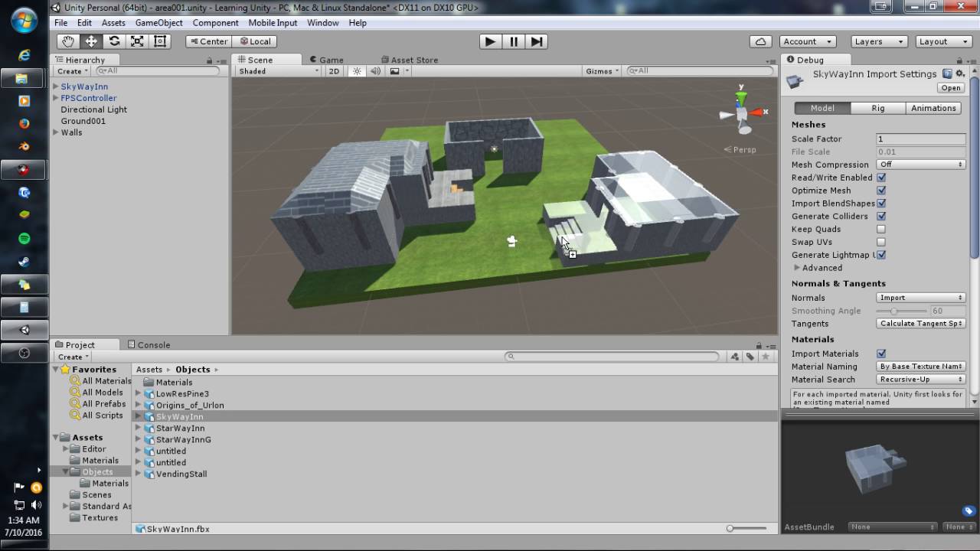Expand the Walls hierarchy item
The height and width of the screenshot is (551, 980).
pos(55,132)
